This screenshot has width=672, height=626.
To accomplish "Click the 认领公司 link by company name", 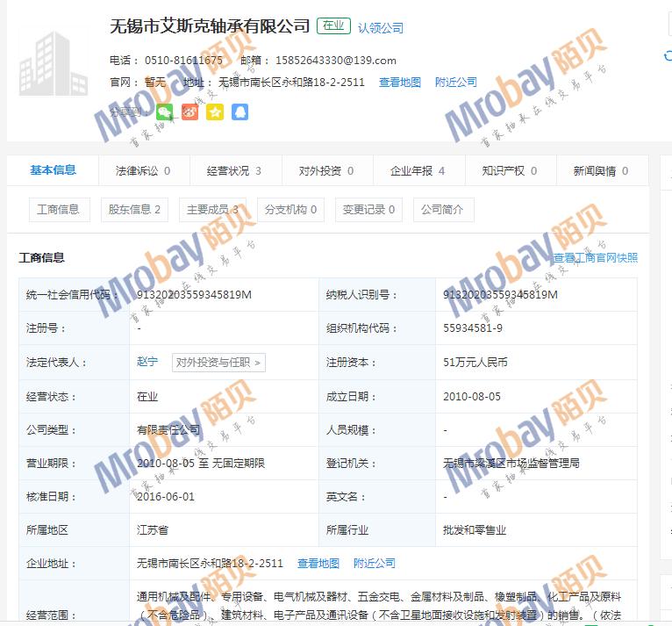I will click(381, 28).
